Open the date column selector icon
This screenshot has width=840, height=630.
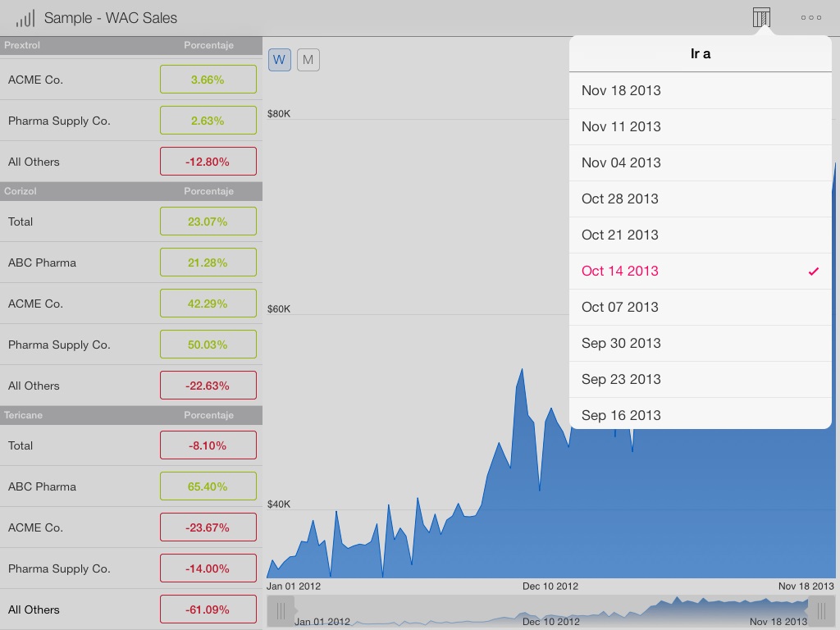pos(761,17)
